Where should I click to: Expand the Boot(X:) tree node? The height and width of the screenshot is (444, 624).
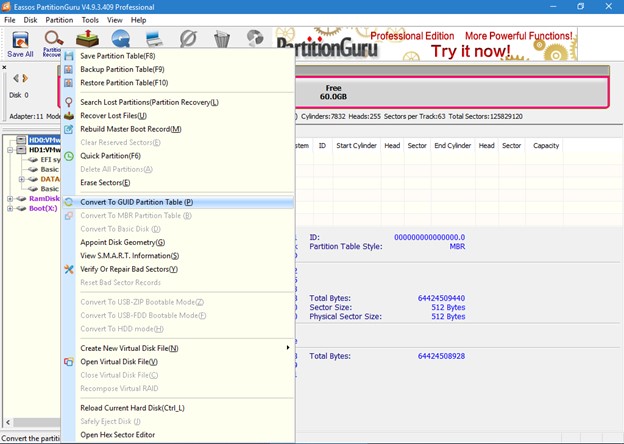(10, 208)
